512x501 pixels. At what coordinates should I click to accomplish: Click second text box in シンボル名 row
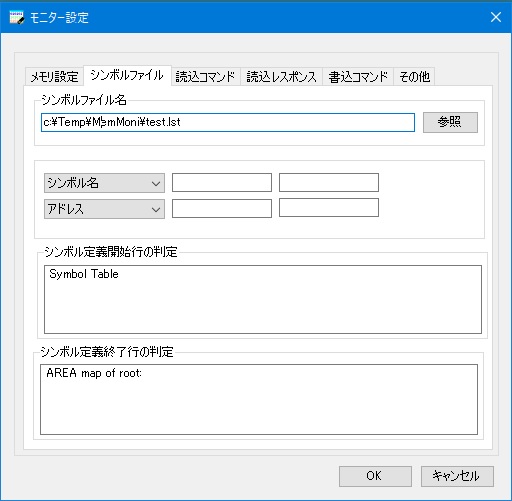(329, 182)
